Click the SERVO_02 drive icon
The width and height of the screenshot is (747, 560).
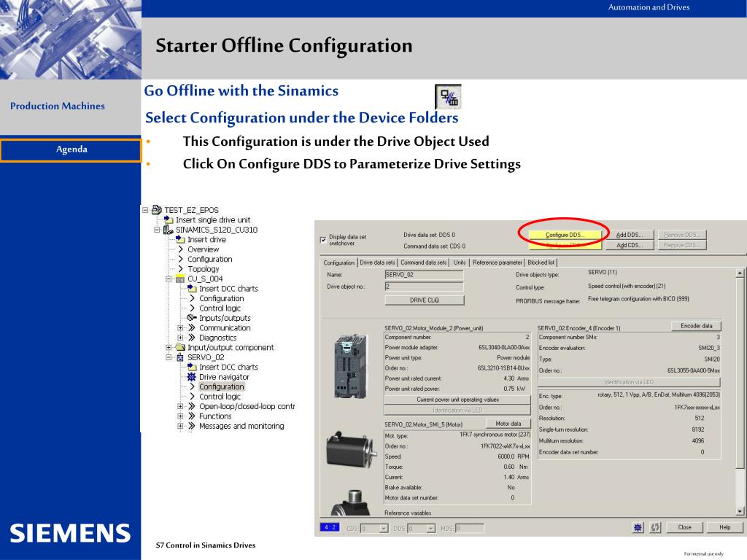click(x=180, y=357)
